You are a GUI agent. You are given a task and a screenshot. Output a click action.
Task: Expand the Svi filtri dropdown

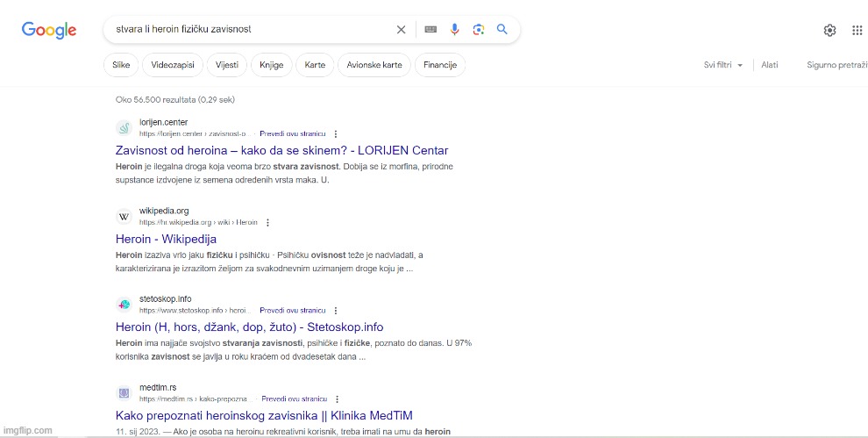pos(723,65)
